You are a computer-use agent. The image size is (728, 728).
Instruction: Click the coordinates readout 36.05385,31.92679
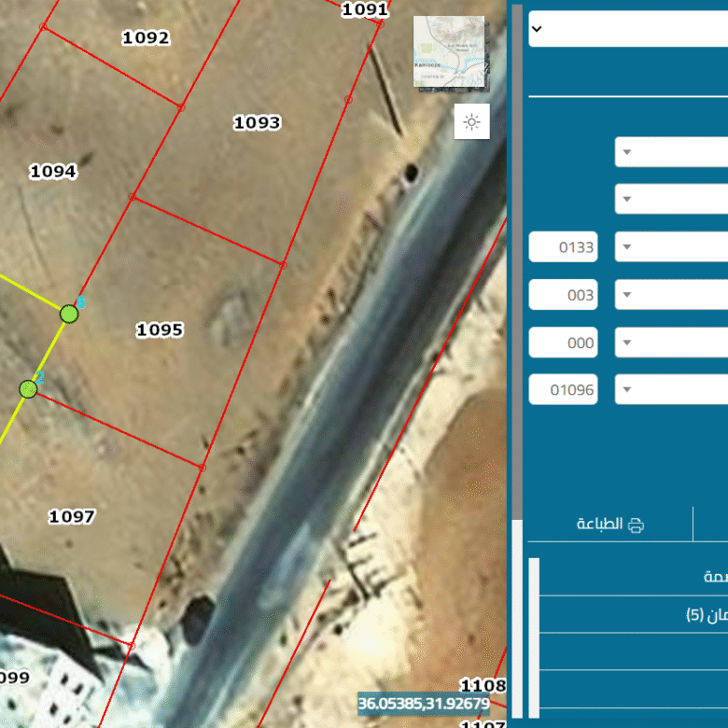(x=423, y=702)
